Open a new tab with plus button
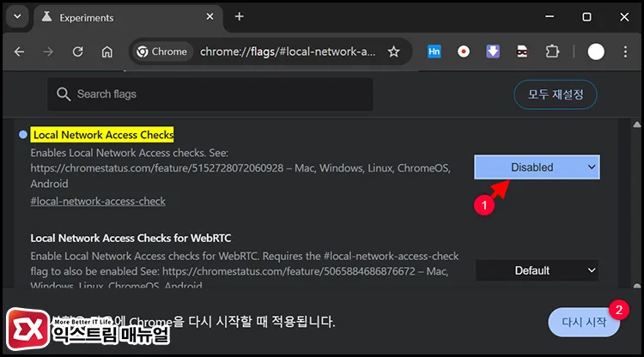The image size is (644, 357). (239, 16)
